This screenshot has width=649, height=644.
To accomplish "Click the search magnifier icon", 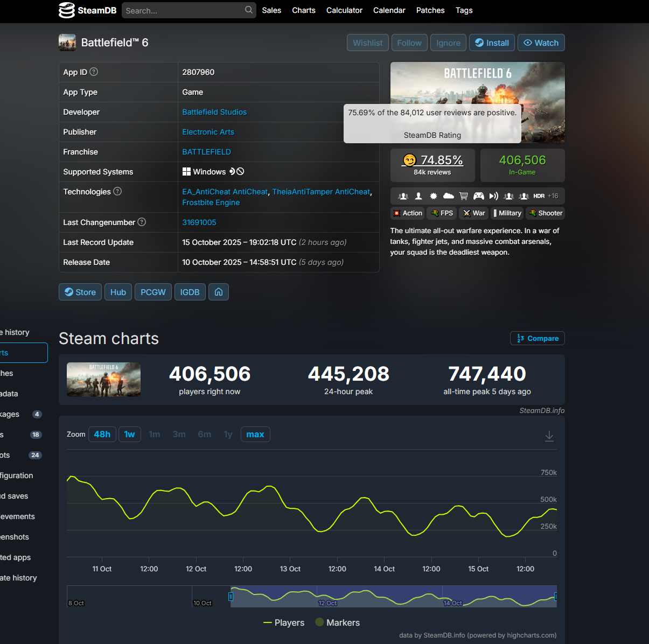I will [x=249, y=10].
